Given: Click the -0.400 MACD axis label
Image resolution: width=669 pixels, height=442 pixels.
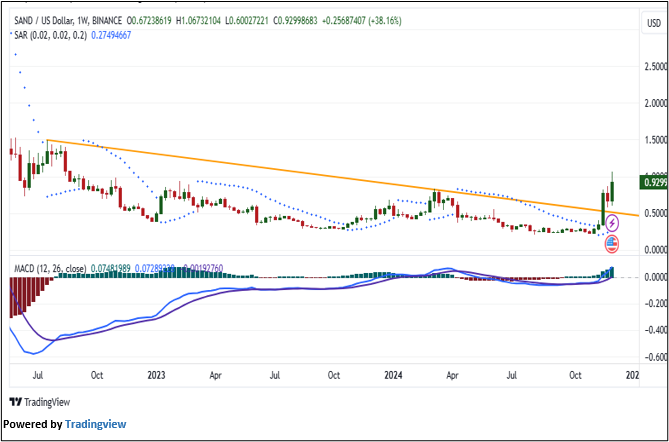Looking at the screenshot, I should [656, 331].
